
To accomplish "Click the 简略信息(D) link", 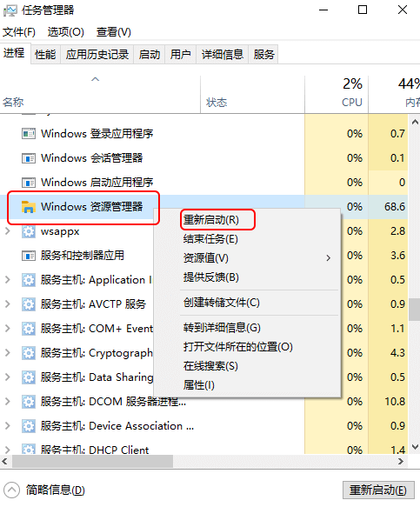I will (56, 490).
